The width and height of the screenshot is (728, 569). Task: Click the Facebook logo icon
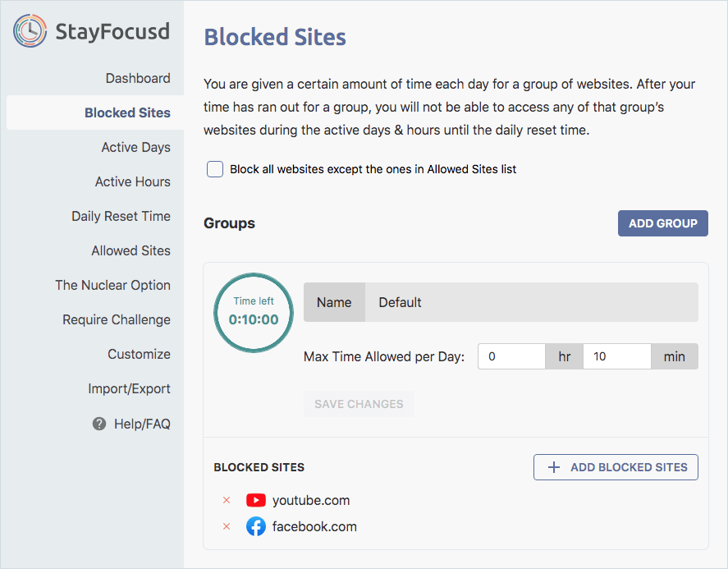(x=256, y=526)
